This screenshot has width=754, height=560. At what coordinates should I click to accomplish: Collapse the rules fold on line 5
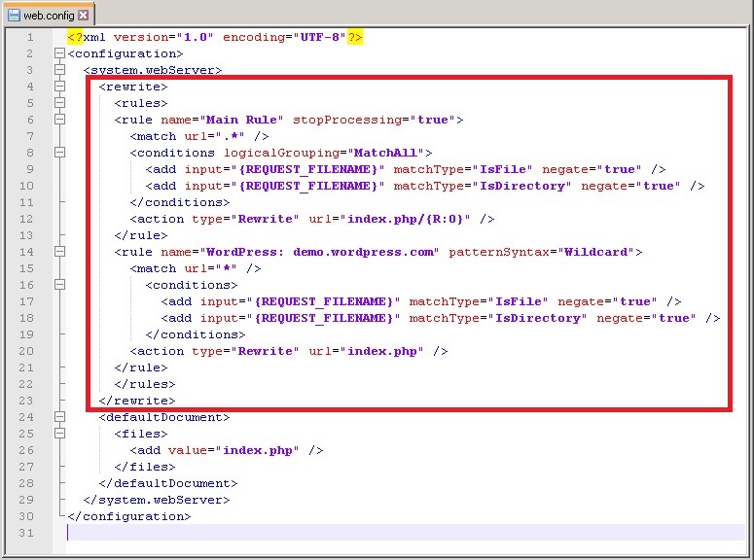click(x=59, y=103)
